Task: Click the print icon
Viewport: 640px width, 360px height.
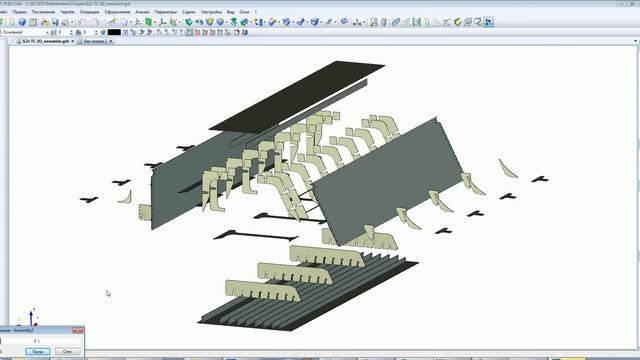Action: pyautogui.click(x=65, y=22)
